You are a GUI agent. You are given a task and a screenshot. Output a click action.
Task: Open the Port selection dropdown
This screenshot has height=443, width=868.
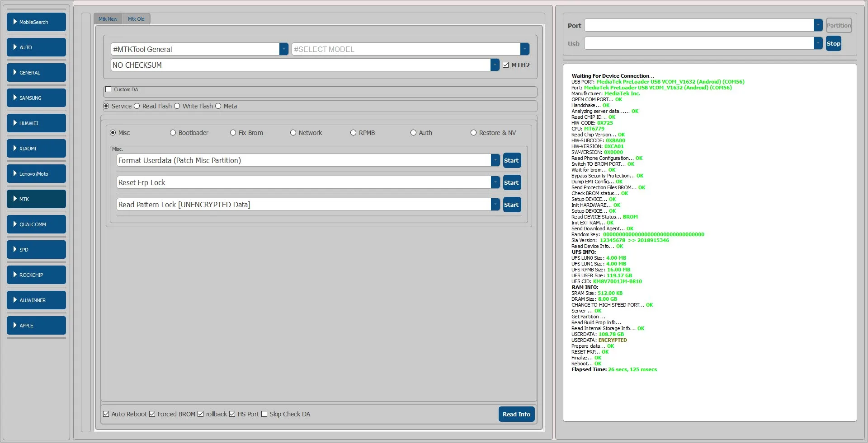coord(818,25)
